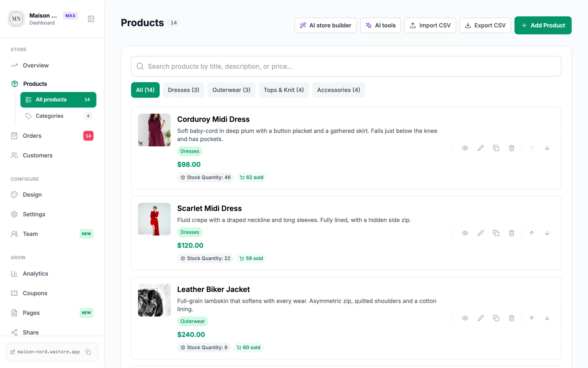The image size is (588, 368).
Task: Open Corduroy Midi Dress thumbnail image
Action: click(x=154, y=130)
